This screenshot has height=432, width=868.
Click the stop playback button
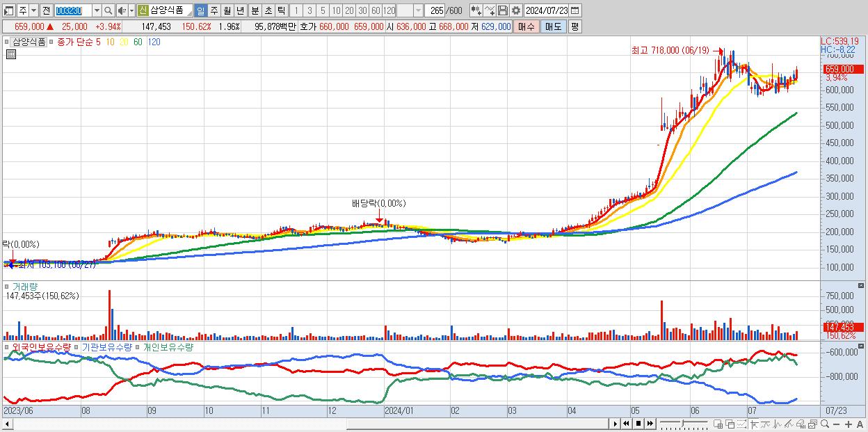click(638, 424)
